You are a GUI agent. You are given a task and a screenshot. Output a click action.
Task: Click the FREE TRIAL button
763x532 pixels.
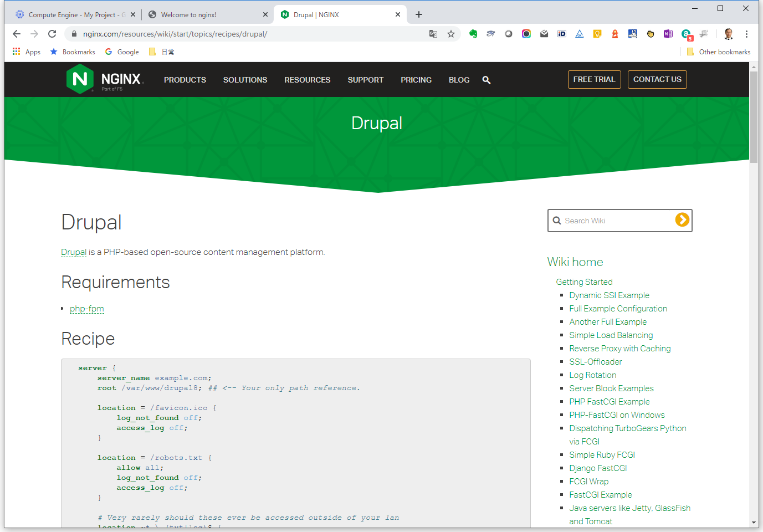(594, 79)
